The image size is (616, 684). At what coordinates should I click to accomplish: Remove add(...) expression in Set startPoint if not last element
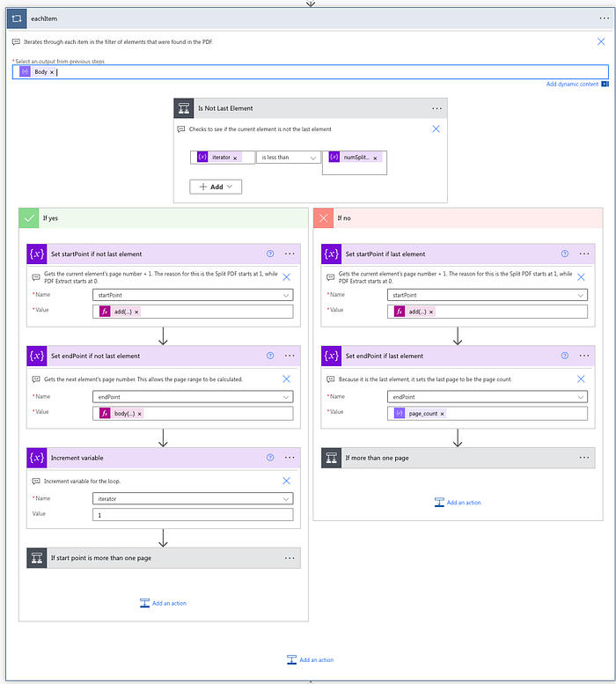coord(136,312)
